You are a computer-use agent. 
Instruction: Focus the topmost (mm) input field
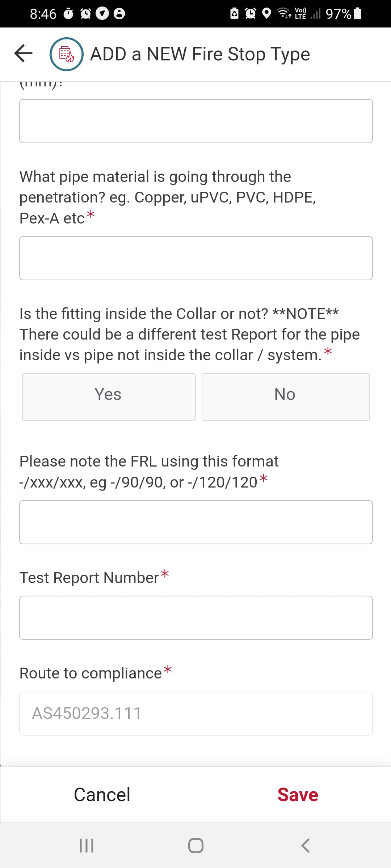click(x=196, y=121)
